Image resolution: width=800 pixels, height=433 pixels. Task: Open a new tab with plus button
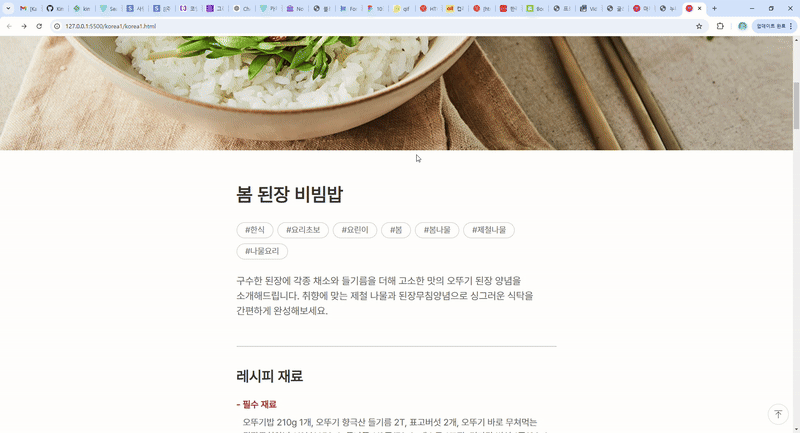(x=714, y=9)
